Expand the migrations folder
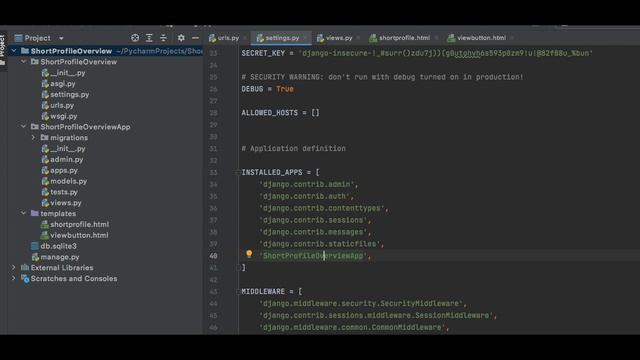 pos(33,138)
